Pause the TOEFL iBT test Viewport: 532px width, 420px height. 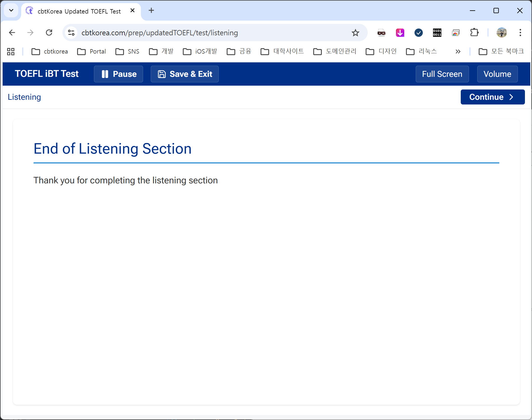click(x=118, y=74)
